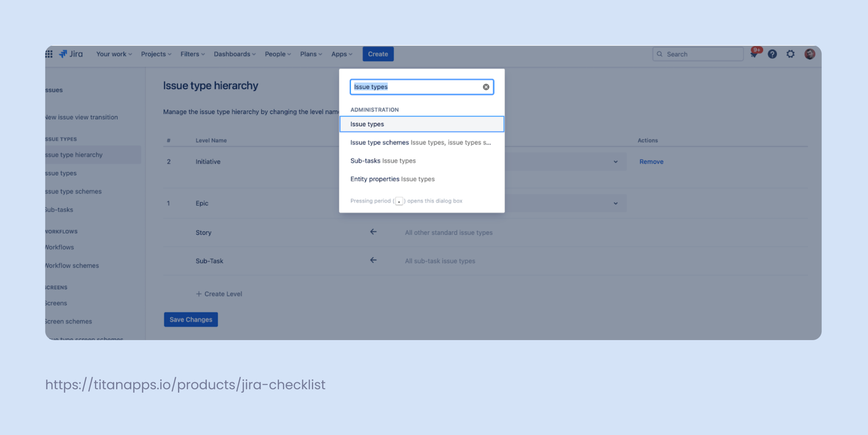Select the Issue type schemes search result
The width and height of the screenshot is (868, 435).
click(x=422, y=142)
